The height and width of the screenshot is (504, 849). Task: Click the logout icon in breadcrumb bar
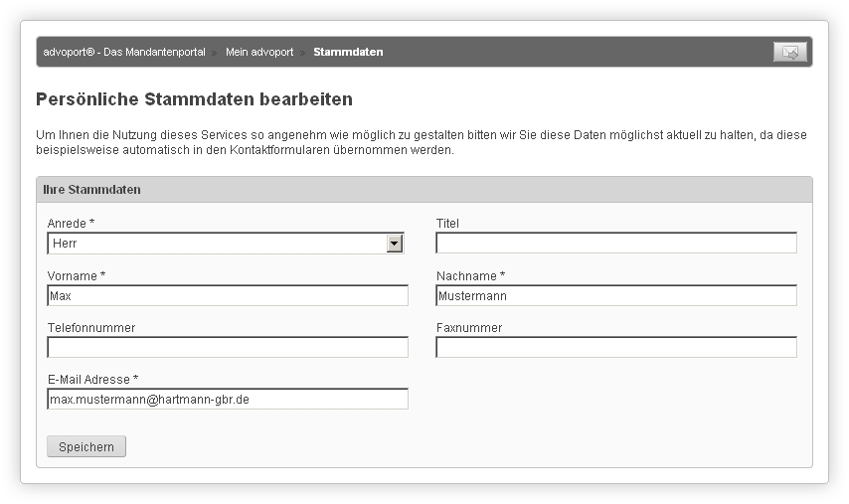click(790, 52)
